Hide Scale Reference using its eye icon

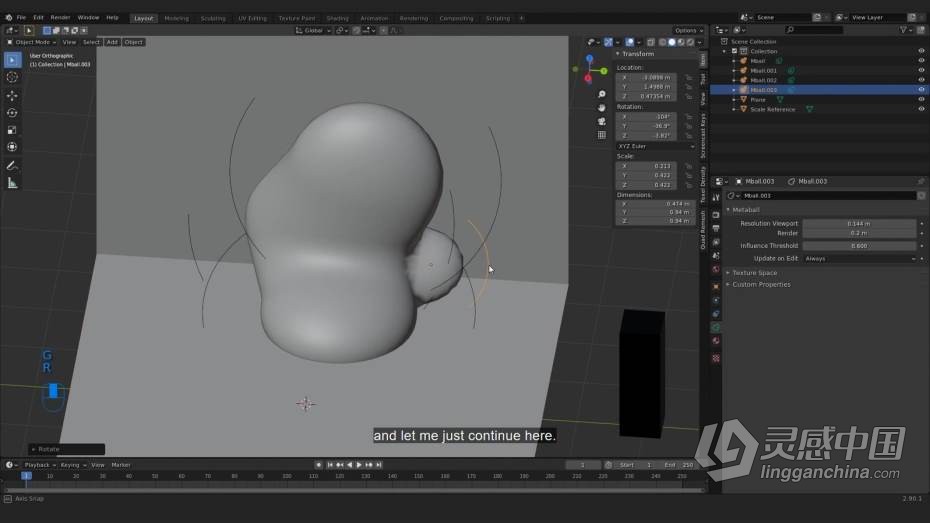tap(921, 109)
